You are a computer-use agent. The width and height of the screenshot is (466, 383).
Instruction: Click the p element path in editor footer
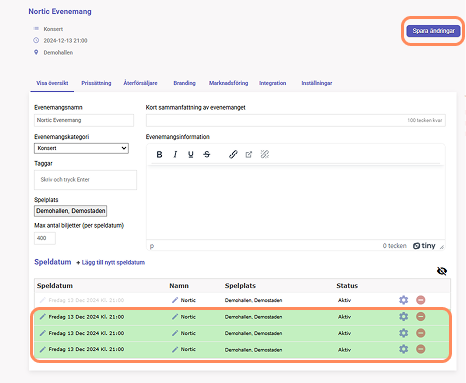point(152,246)
